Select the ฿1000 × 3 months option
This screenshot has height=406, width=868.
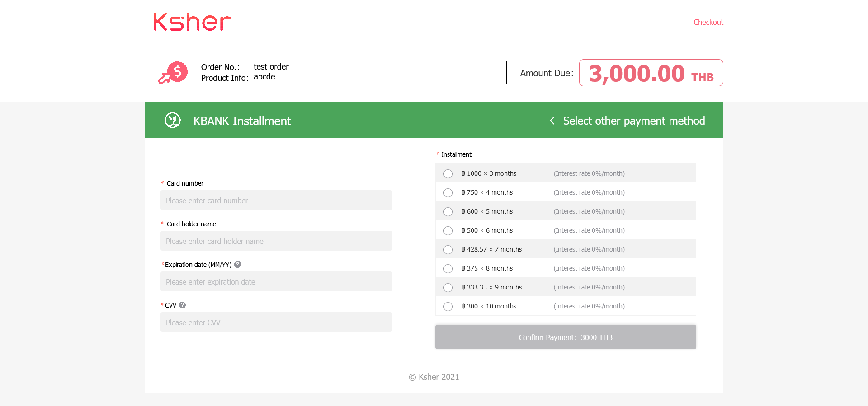[448, 174]
